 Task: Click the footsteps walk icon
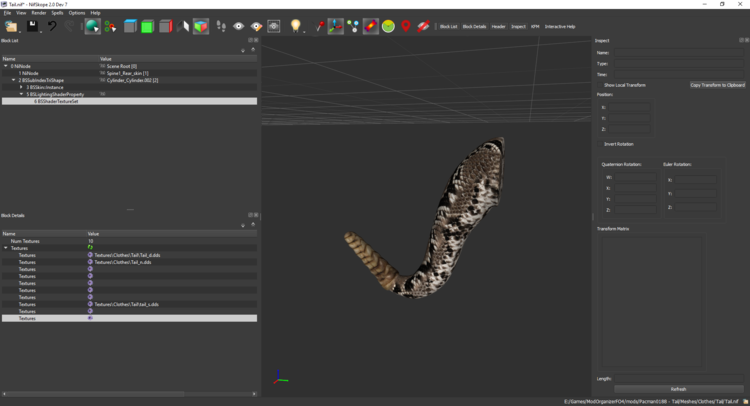221,26
